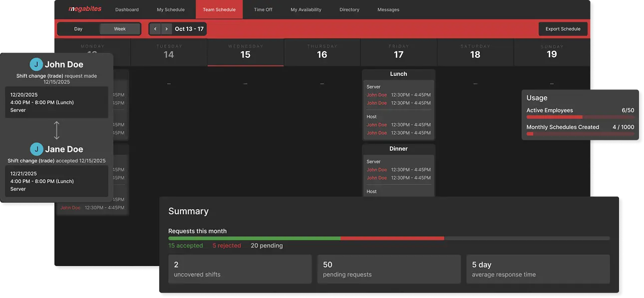The width and height of the screenshot is (644, 298).
Task: Open the average response time card
Action: click(x=538, y=269)
